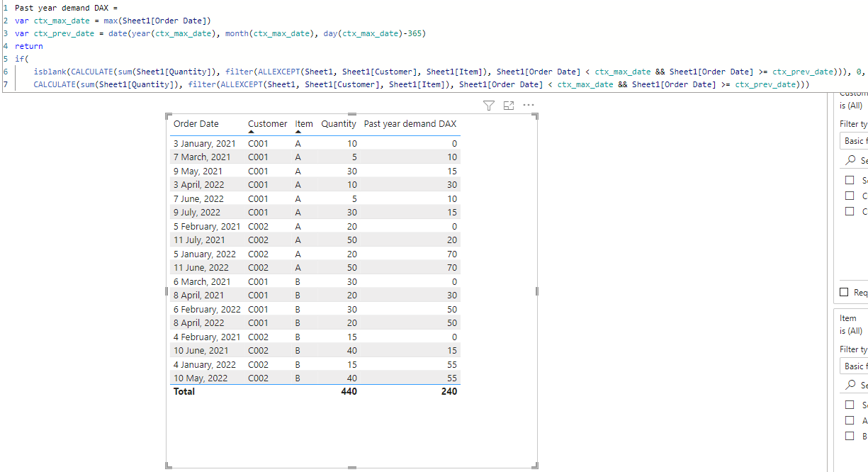Click the search magnifier in Item filter
This screenshot has width=868, height=472.
pos(851,385)
